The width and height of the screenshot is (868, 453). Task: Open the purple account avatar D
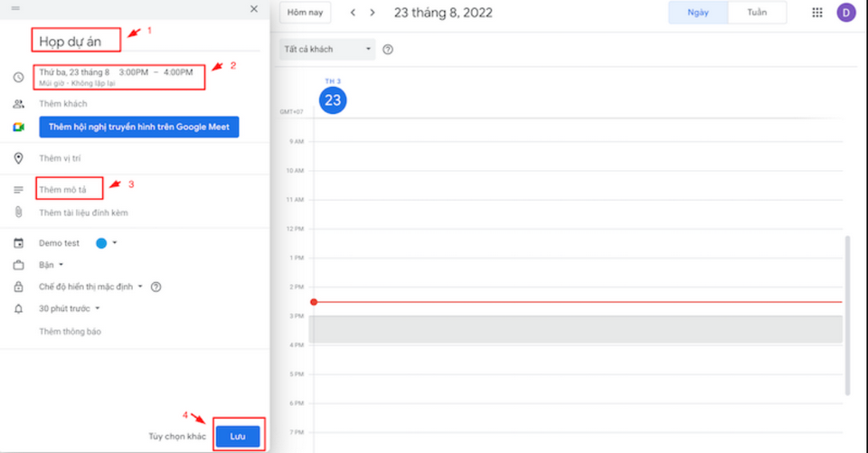click(845, 13)
